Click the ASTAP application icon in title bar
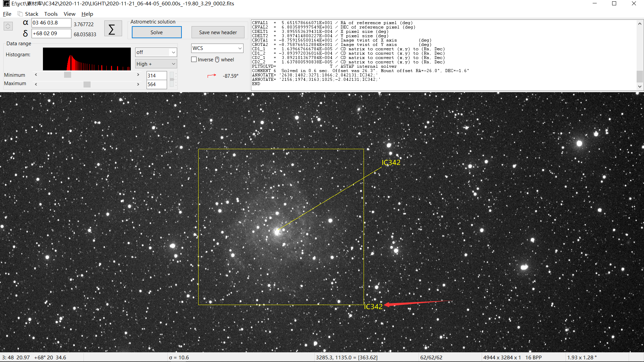The width and height of the screenshot is (644, 362). click(x=6, y=4)
